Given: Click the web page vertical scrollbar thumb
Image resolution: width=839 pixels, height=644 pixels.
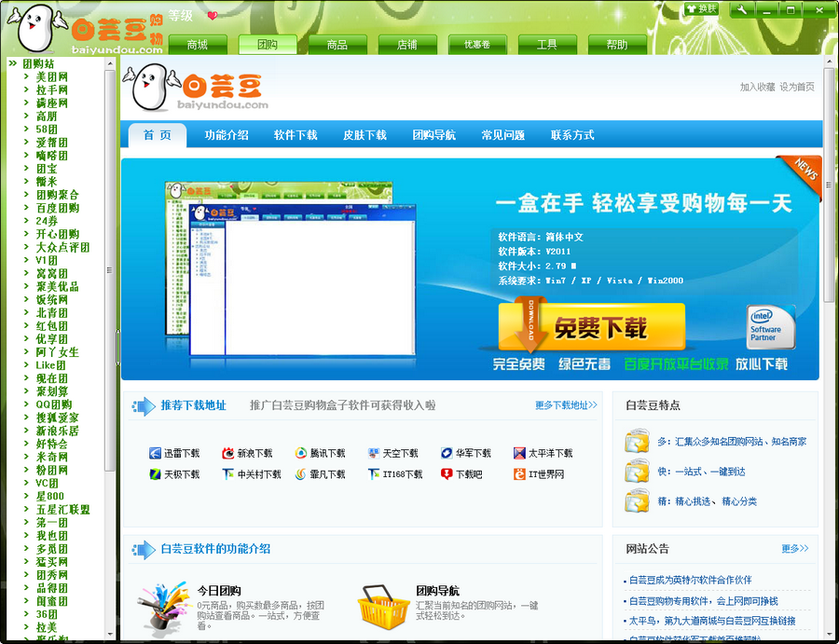Looking at the screenshot, I should [x=829, y=185].
